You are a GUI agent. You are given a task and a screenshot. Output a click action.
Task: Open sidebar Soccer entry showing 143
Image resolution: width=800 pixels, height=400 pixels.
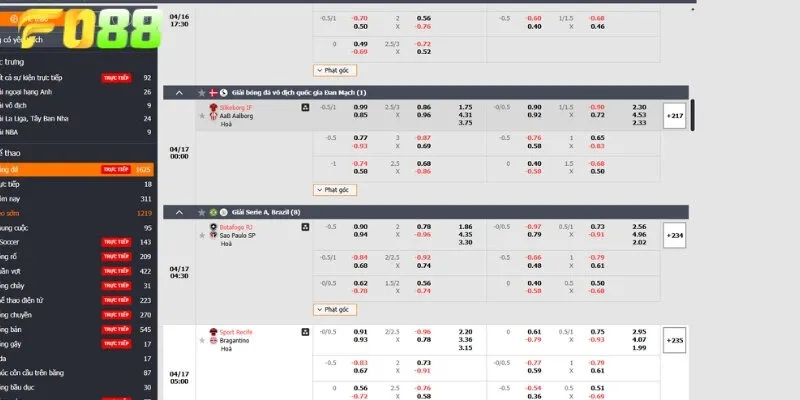point(77,242)
